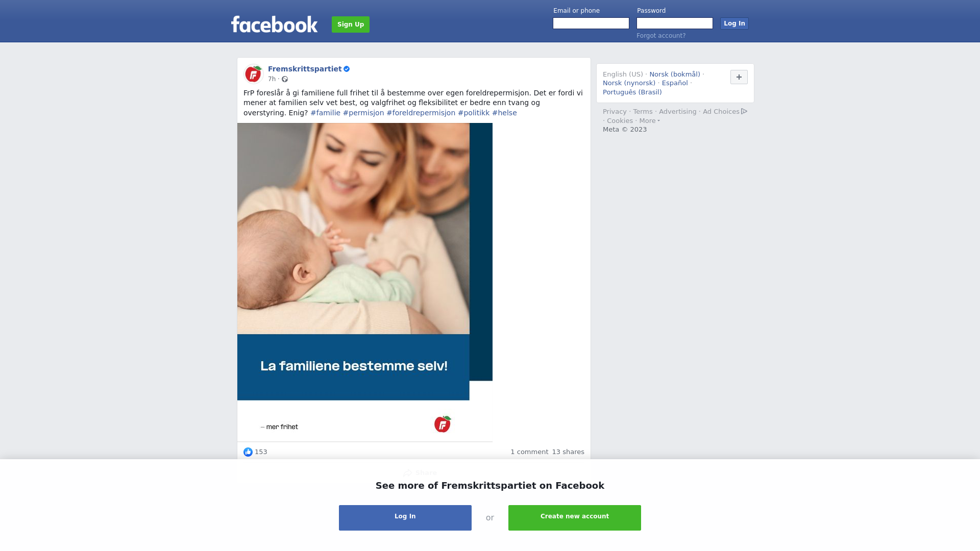
Task: Click the Ad Choices icon
Action: pos(744,111)
